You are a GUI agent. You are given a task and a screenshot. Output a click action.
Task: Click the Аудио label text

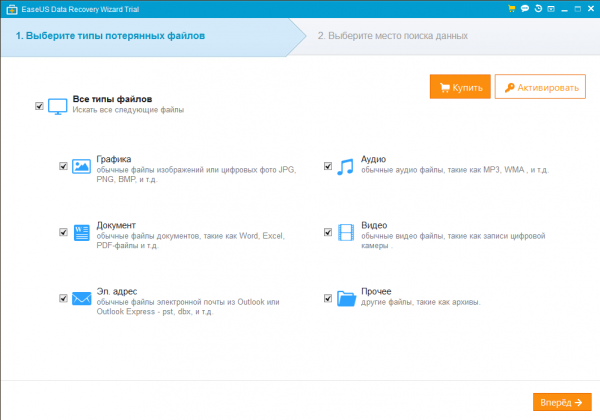[x=373, y=159]
